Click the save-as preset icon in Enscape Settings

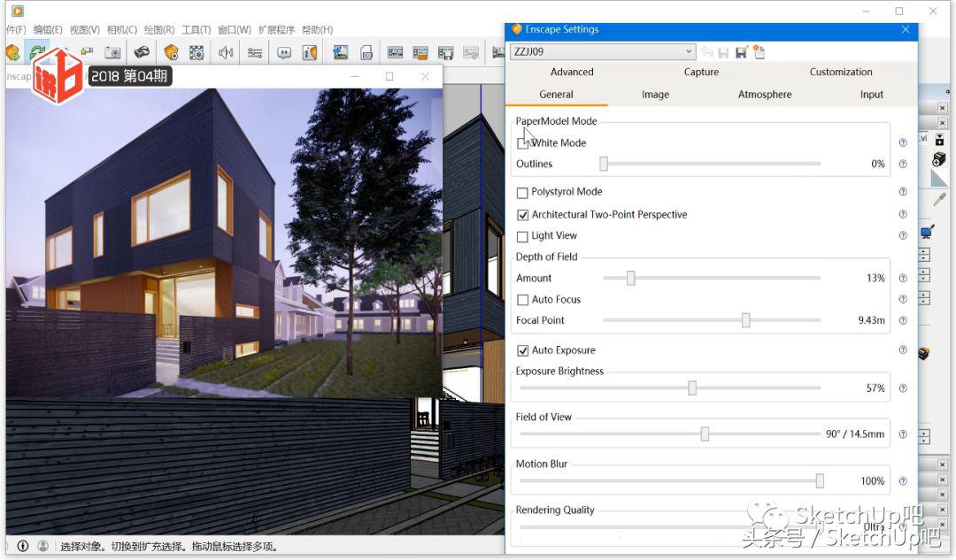[741, 52]
